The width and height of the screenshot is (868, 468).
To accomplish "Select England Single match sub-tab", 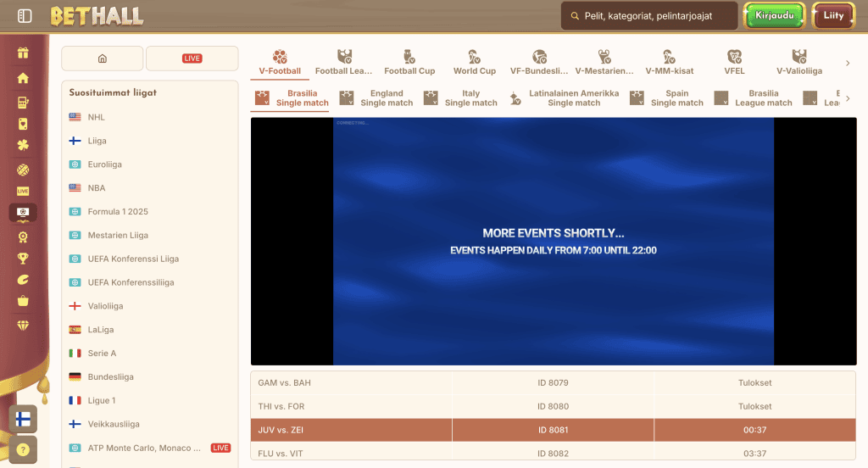I will 376,98.
